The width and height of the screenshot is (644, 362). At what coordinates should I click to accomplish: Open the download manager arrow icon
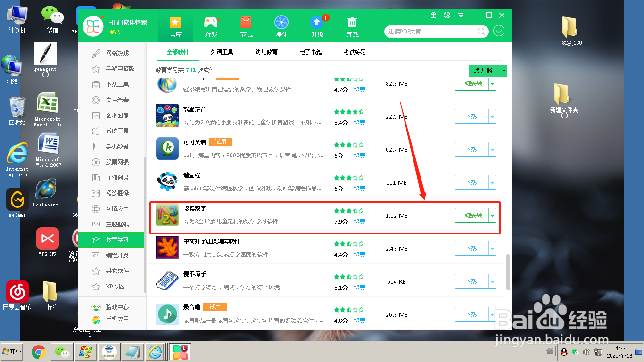coord(499,31)
